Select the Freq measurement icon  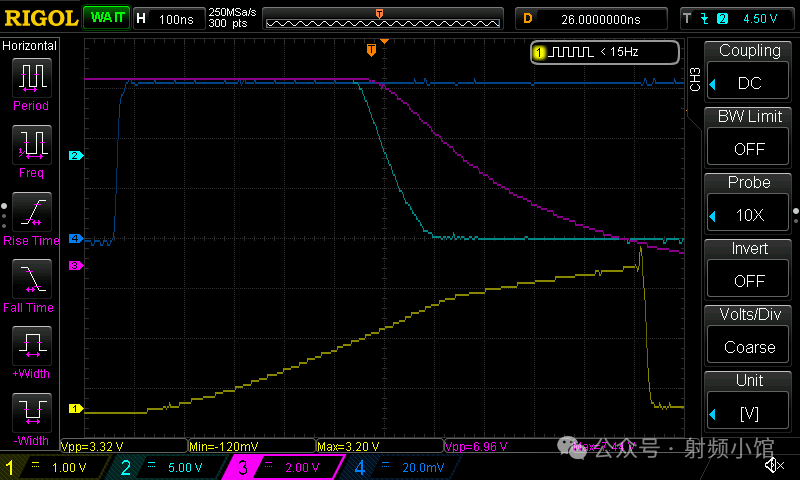pyautogui.click(x=31, y=145)
